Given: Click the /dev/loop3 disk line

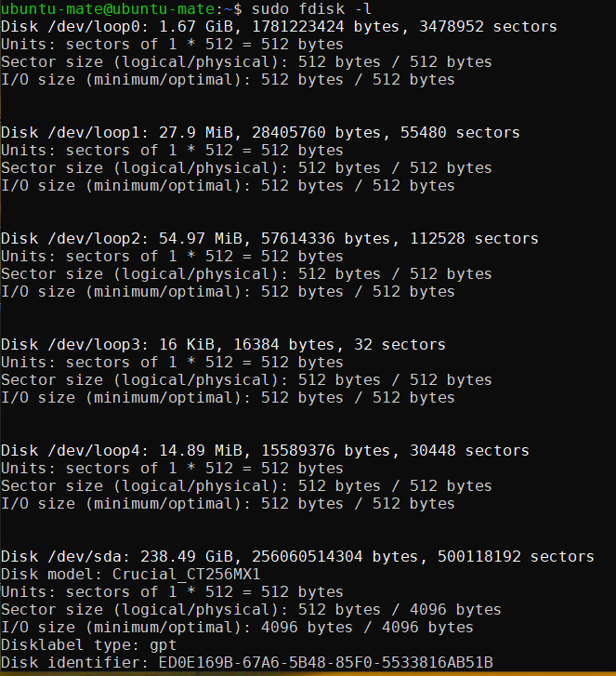Looking at the screenshot, I should point(223,345).
